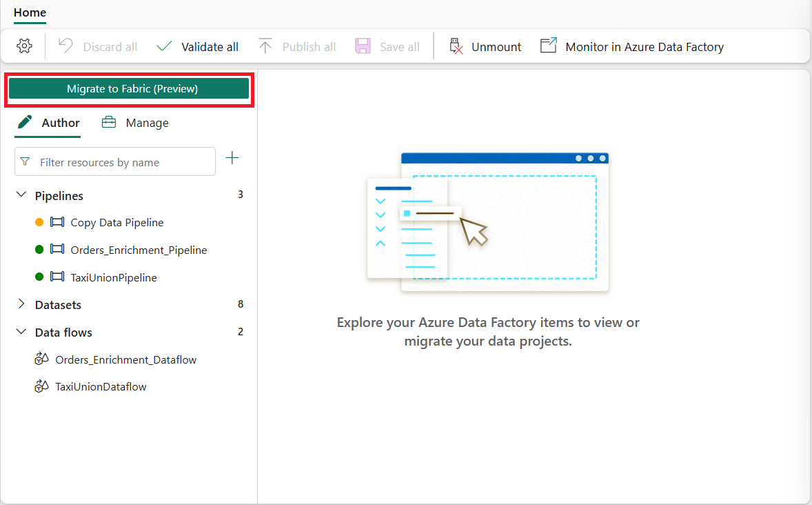Screen dimensions: 812x505
Task: Open Orders_Enrichment_Pipeline
Action: pyautogui.click(x=139, y=250)
